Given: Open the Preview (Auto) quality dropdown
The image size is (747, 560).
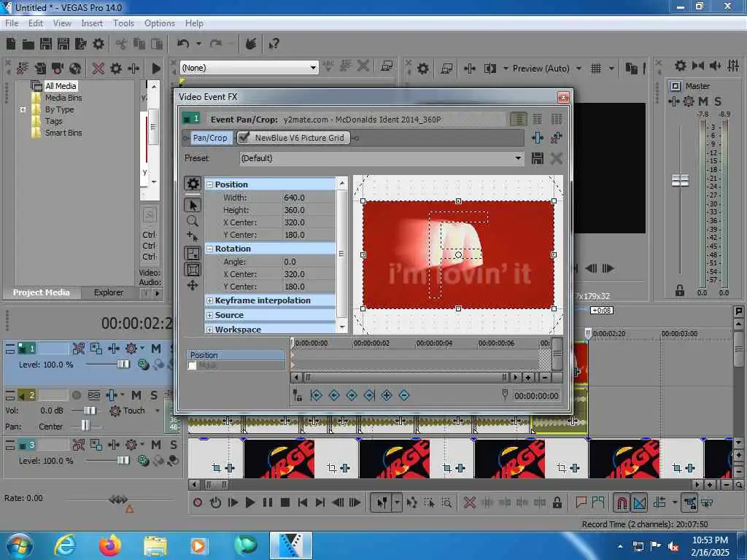Looking at the screenshot, I should (578, 69).
